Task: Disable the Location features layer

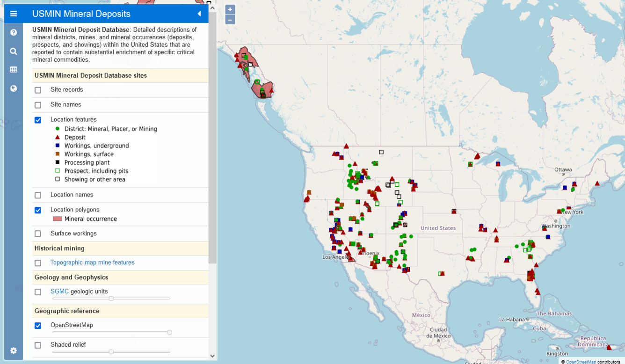Action: 37,120
